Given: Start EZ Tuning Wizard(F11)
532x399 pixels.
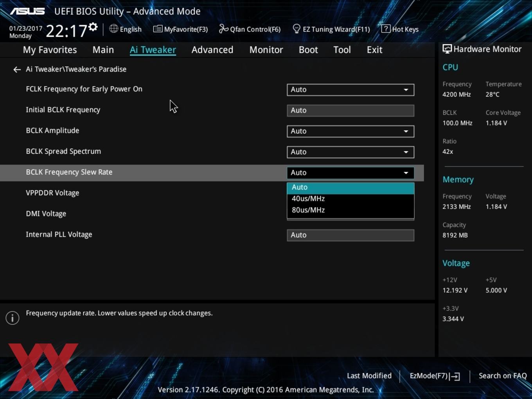Looking at the screenshot, I should [336, 29].
